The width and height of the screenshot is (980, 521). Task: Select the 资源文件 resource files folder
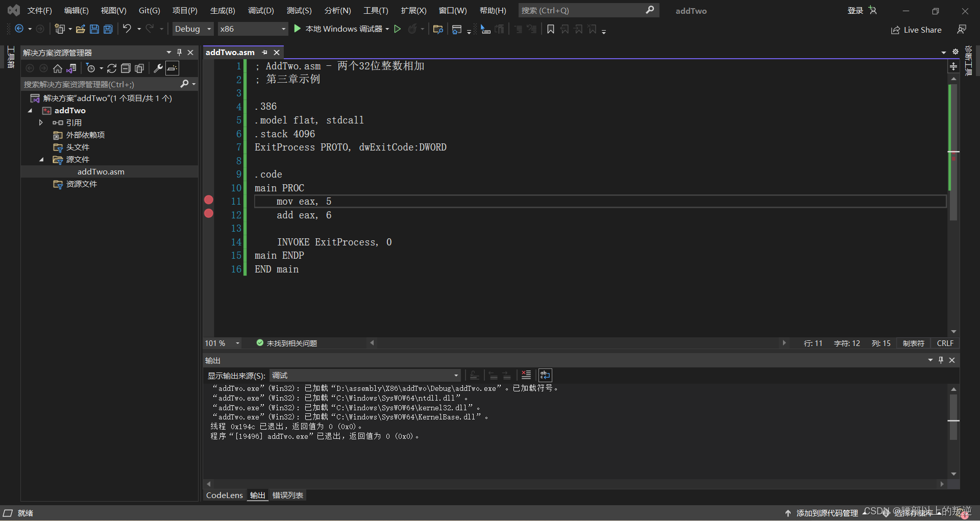point(81,184)
